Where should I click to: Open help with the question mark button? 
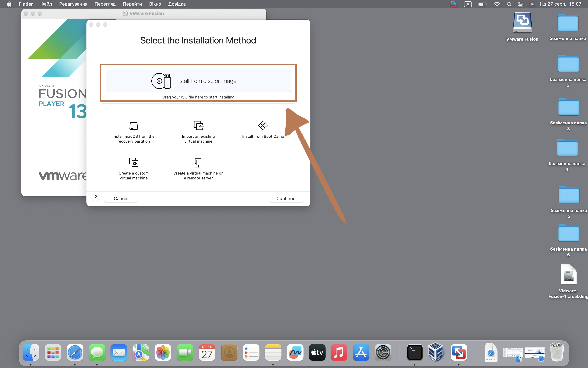96,197
